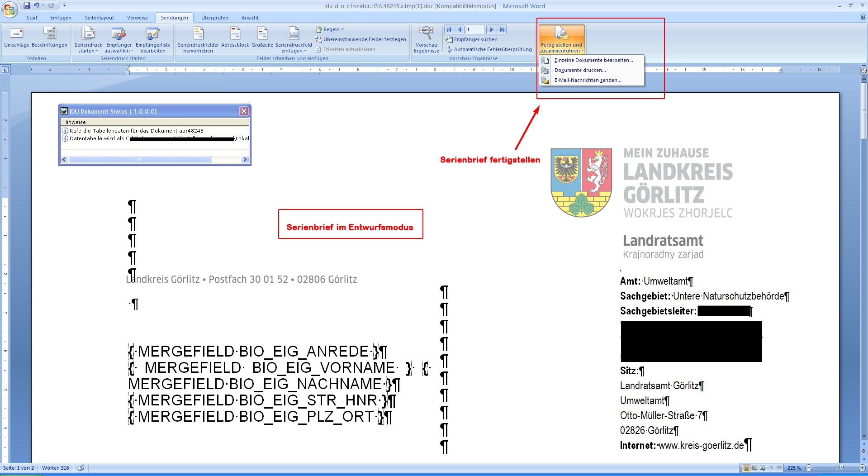Click the record number input field

tap(475, 29)
